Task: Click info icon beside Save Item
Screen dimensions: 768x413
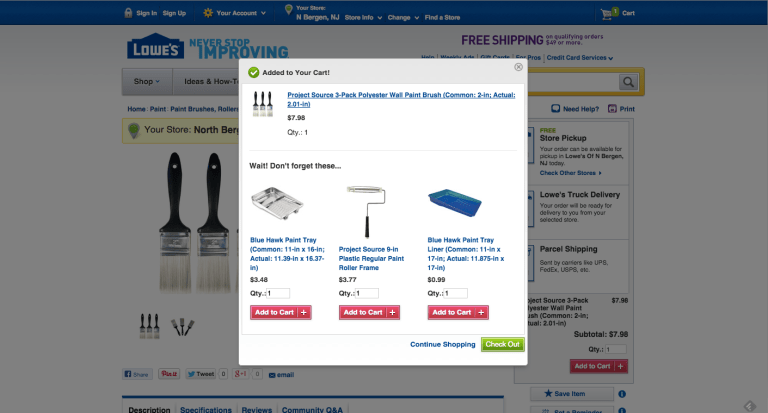Action: [x=622, y=394]
